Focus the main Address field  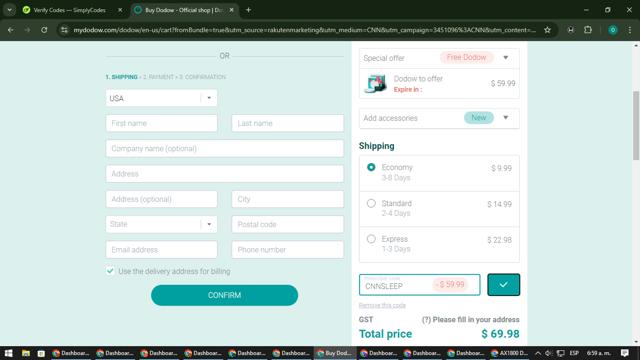click(x=224, y=174)
